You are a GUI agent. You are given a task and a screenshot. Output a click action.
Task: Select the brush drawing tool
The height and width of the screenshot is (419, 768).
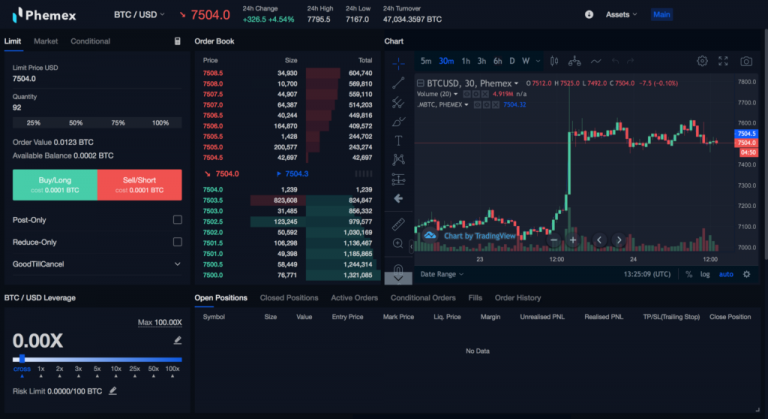tap(398, 122)
